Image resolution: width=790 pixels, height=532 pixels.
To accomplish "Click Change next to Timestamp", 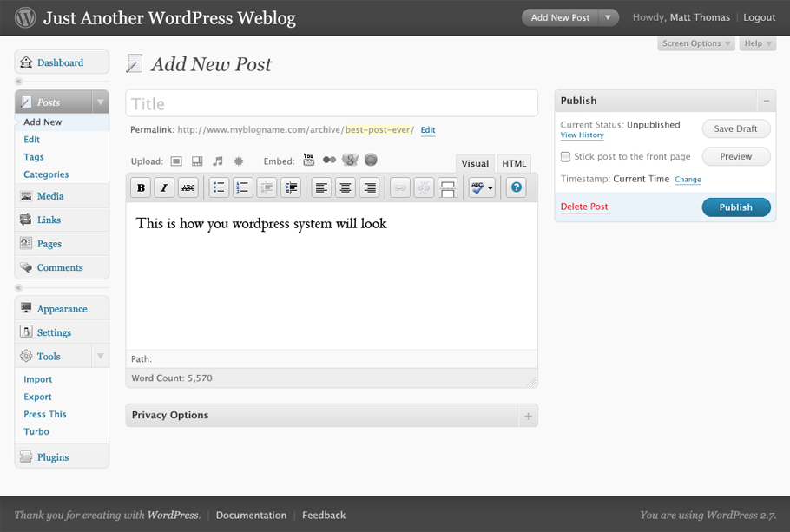I will (x=688, y=180).
